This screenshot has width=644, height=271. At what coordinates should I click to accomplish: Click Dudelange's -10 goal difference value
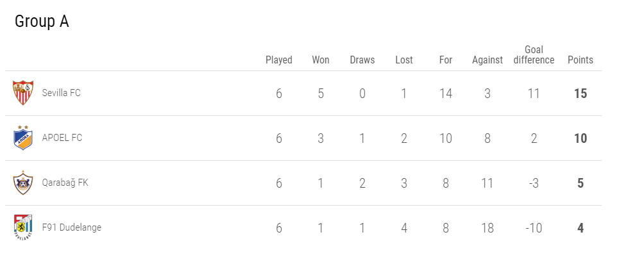(534, 228)
